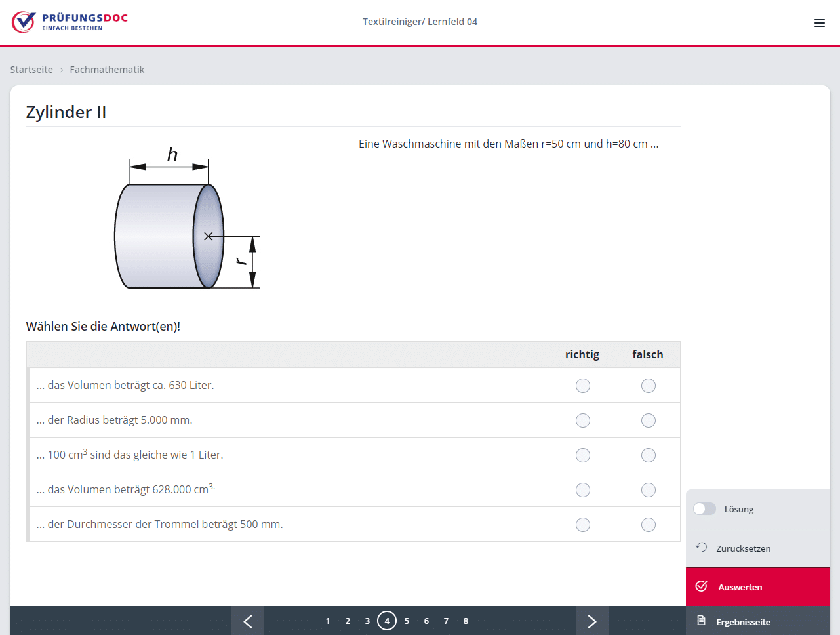
Task: Toggle the Lösung switch on
Action: pyautogui.click(x=705, y=509)
